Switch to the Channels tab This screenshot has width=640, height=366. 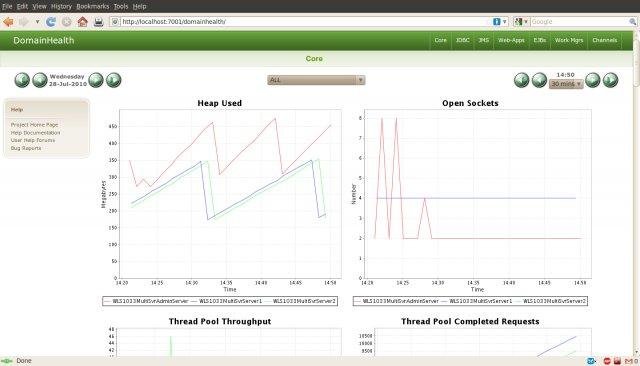coord(604,40)
